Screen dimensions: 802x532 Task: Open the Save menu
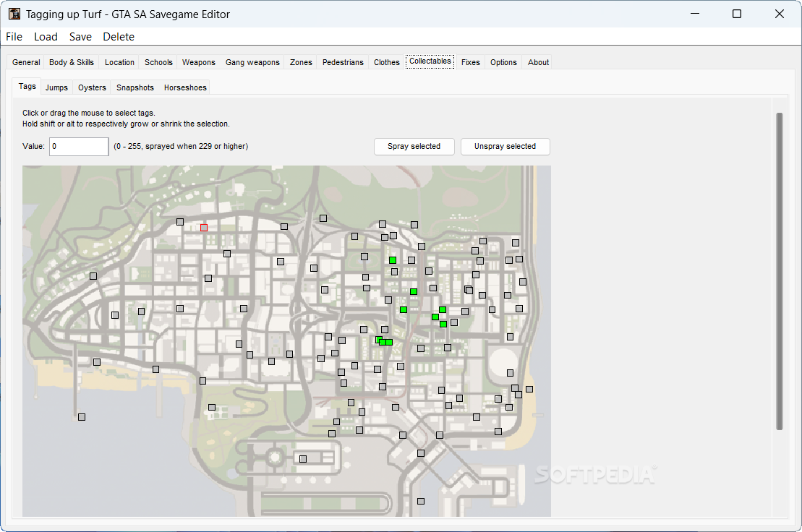[80, 37]
